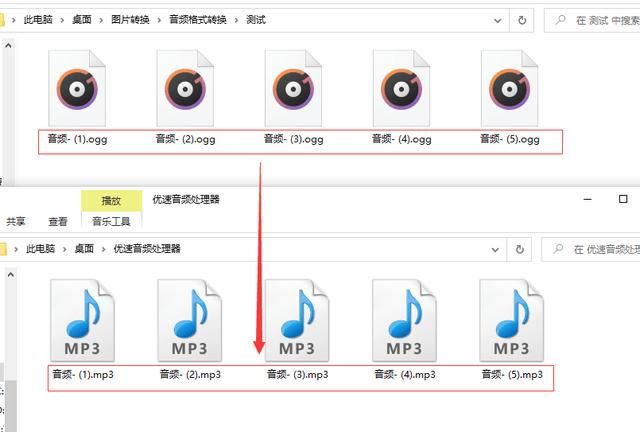The image size is (640, 432).
Task: Click up arrow of 测试 window scrollbar
Action: pos(8,45)
